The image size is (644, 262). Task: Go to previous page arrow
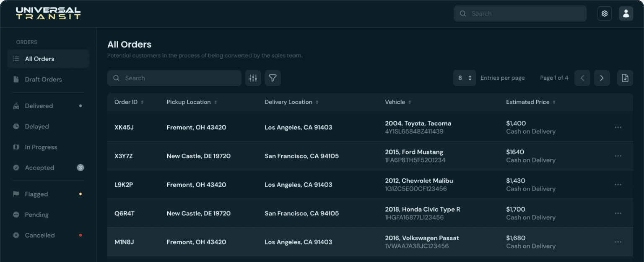point(582,78)
